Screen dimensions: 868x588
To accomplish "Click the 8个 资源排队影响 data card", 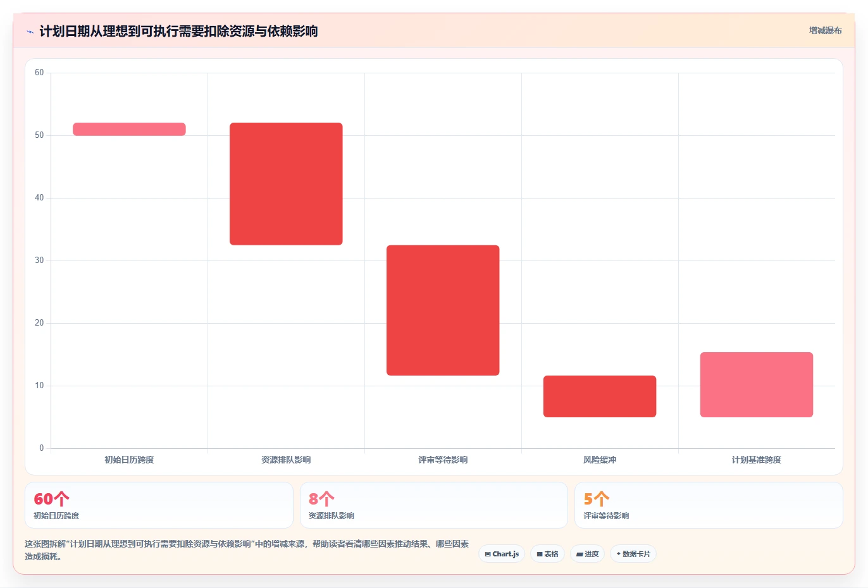I will point(433,505).
